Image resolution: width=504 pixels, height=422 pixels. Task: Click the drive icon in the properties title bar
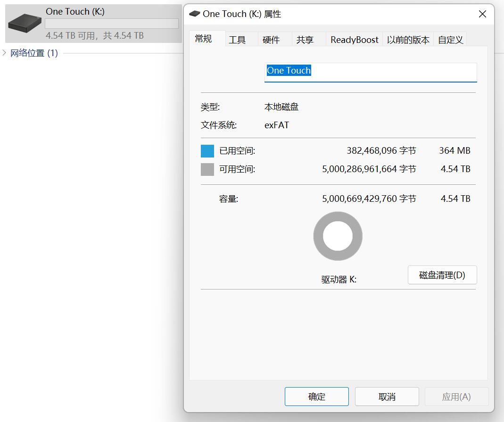pyautogui.click(x=194, y=14)
